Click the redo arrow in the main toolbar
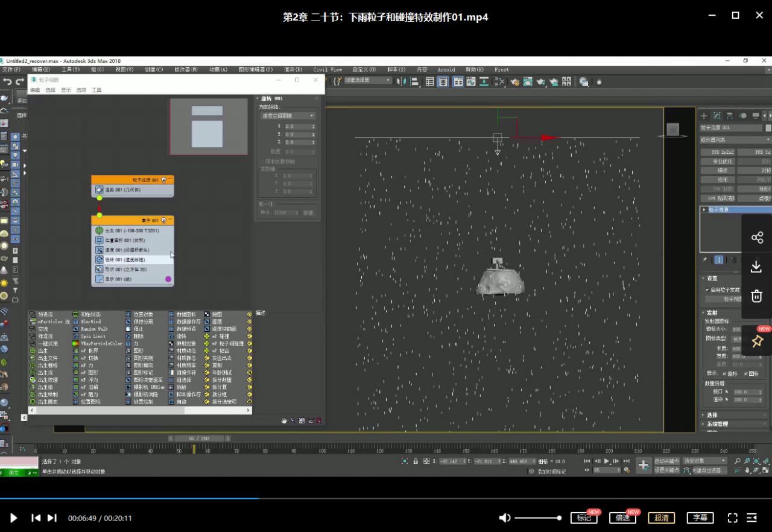The width and height of the screenshot is (772, 532). [20, 81]
